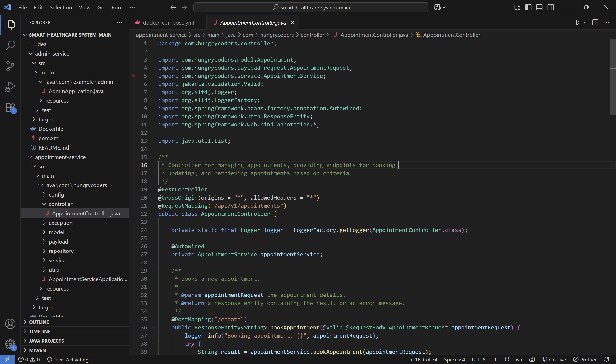Click the Accounts icon in activity bar
The image size is (616, 364).
10,324
